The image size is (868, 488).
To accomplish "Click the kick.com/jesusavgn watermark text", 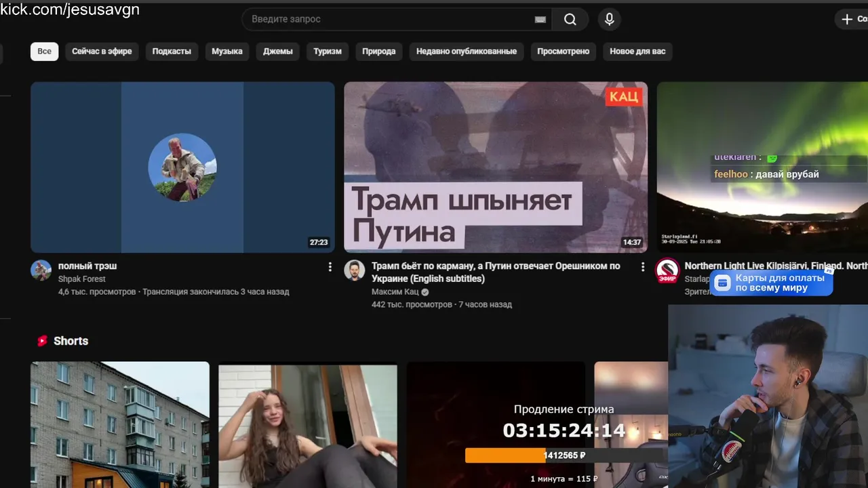I will click(x=70, y=9).
